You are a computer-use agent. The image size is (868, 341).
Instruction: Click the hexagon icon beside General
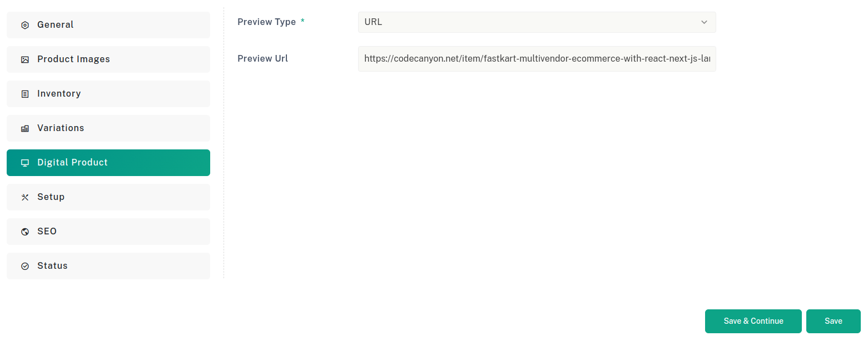pos(24,25)
